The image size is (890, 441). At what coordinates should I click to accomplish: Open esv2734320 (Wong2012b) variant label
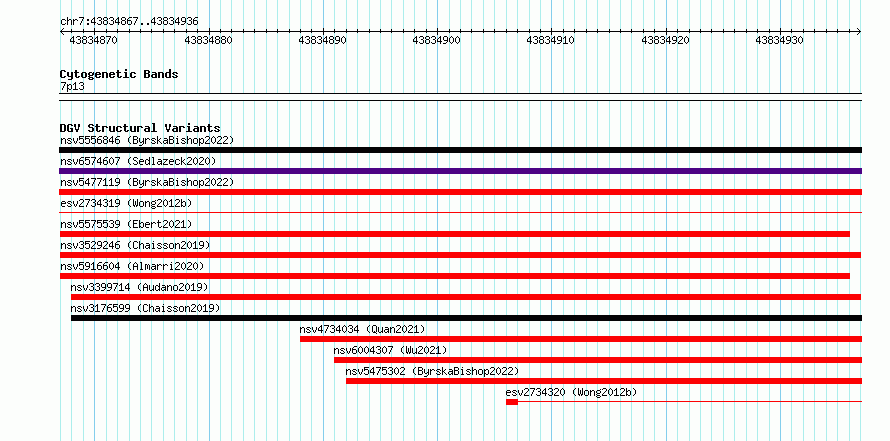[x=572, y=392]
